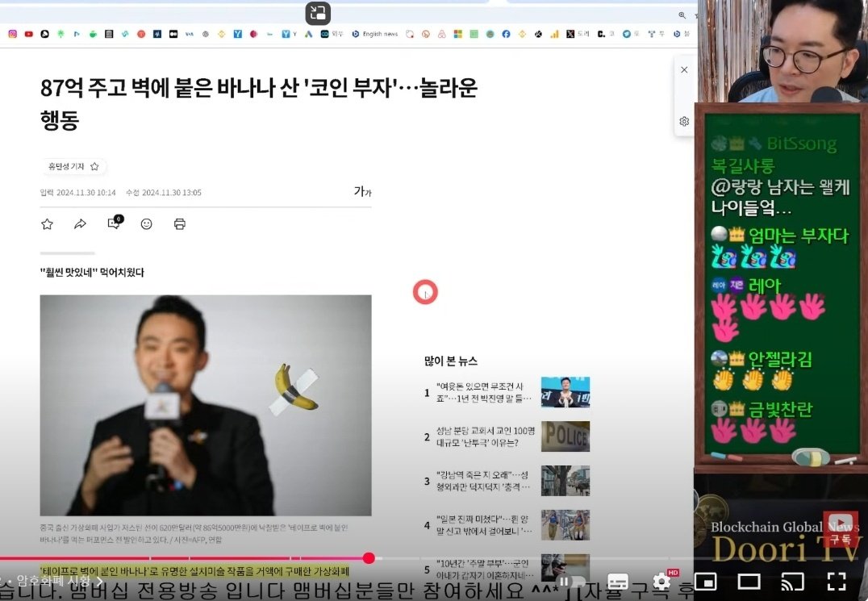Open ranked news 4 '일본 진짜 미쳤다'
The image size is (868, 601).
[484, 525]
